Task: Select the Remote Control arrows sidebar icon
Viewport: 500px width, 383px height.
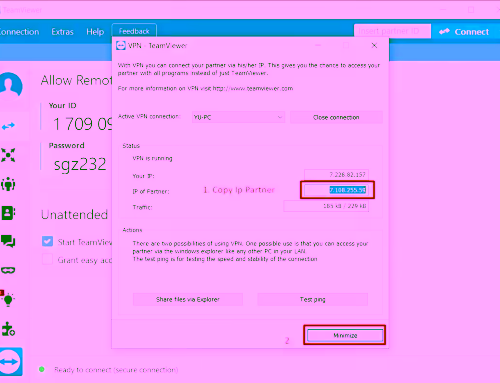Action: (8, 126)
